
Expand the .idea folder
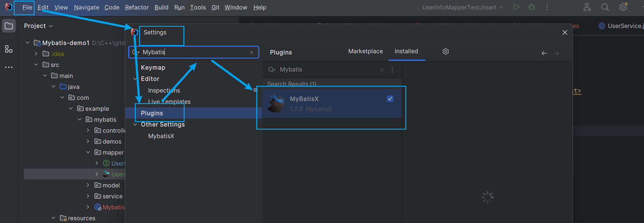[36, 54]
